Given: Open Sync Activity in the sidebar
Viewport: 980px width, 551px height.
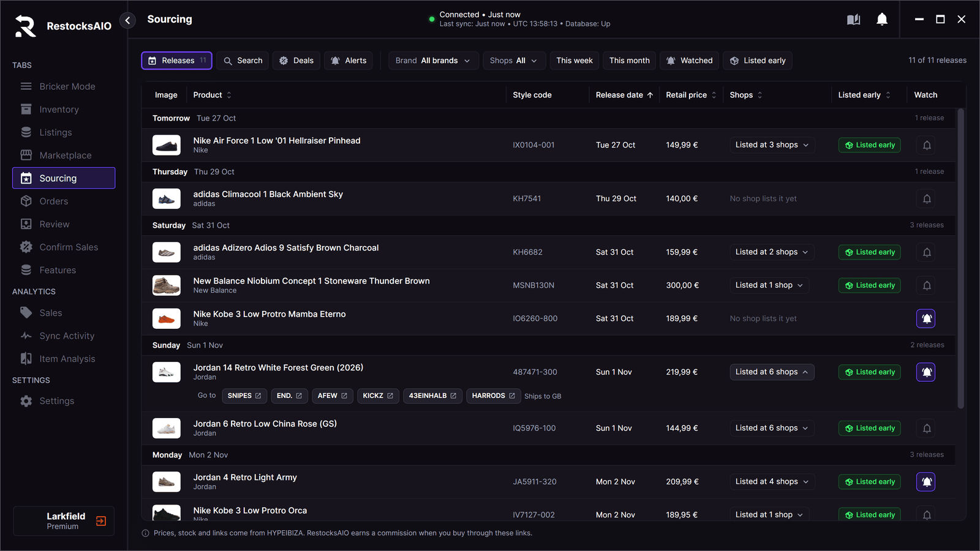Looking at the screenshot, I should click(x=64, y=336).
